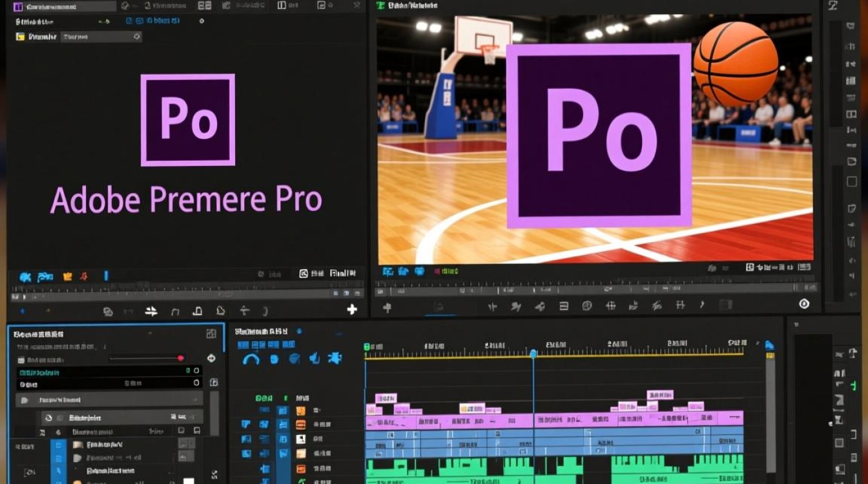Click the split-panel layout icon in the top toolbar

pos(282,6)
